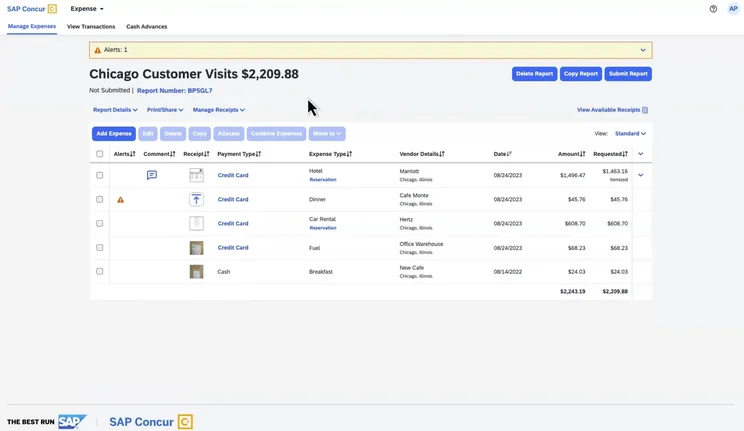Screen dimensions: 744x431
Task: Open the Manage Receipts dropdown
Action: 219,110
